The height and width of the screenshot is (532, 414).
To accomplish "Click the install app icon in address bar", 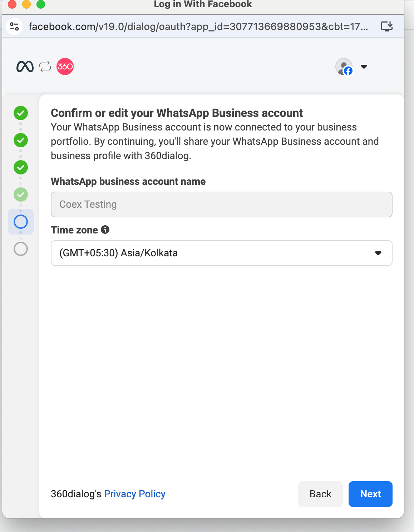I will coord(387,26).
